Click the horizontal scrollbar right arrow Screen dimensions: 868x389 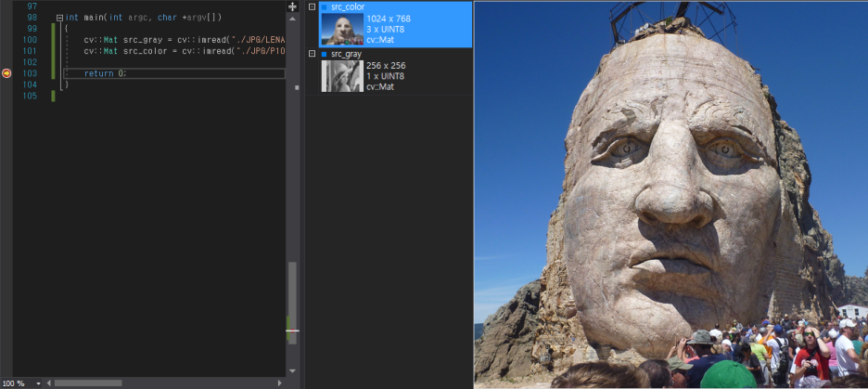(x=279, y=383)
